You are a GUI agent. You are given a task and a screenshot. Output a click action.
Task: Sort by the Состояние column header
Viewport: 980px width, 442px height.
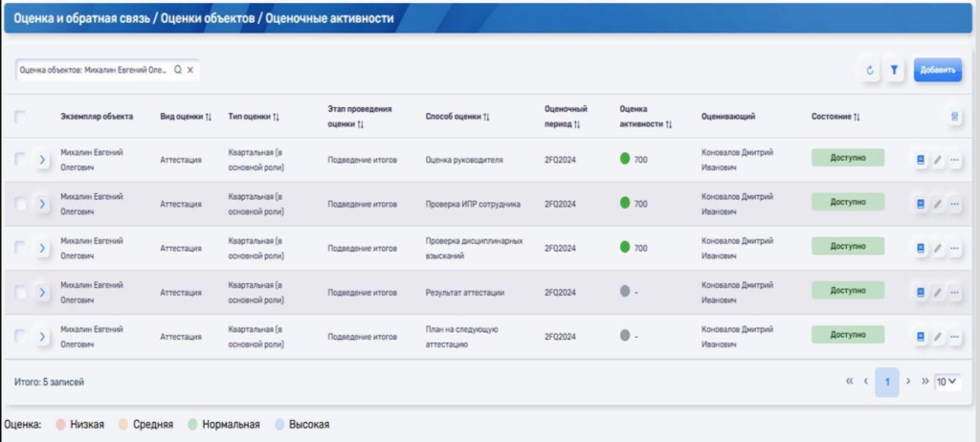pyautogui.click(x=835, y=117)
